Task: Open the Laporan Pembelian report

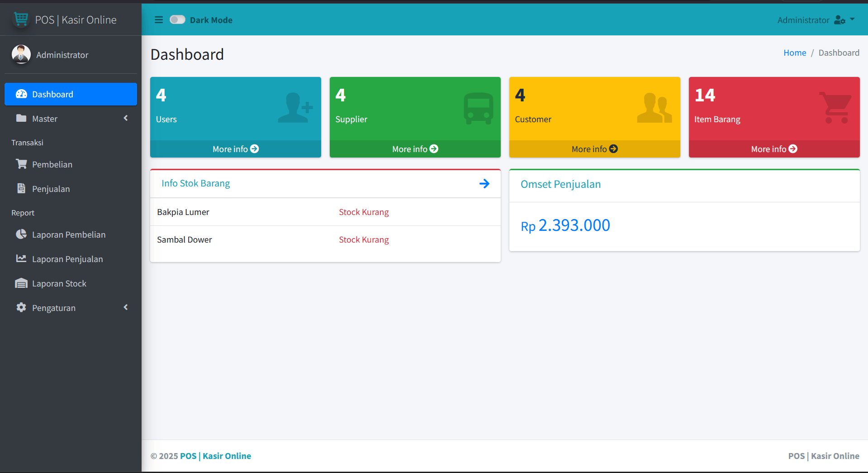Action: 71,234
